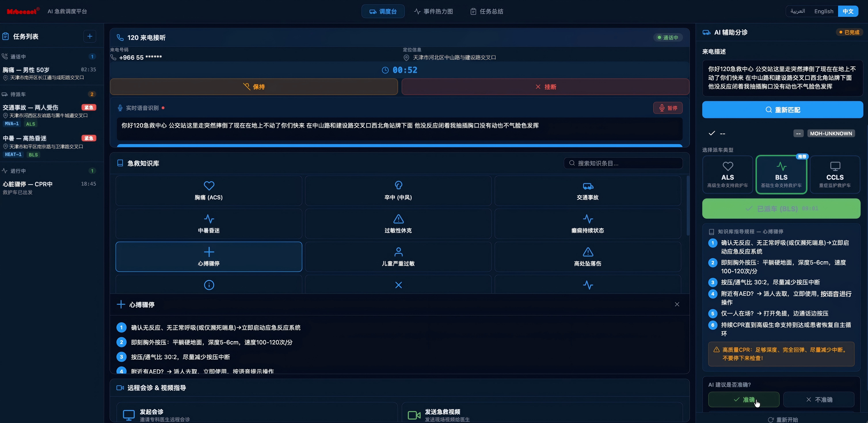868x423 pixels.
Task: Click the AI 辅助分诊 ambulance icon
Action: click(706, 32)
